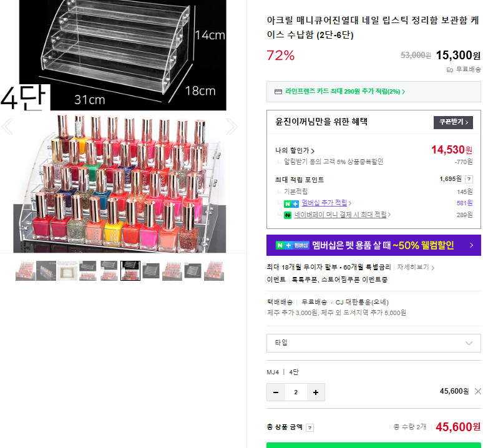This screenshot has height=448, width=483.
Task: Open help icon beside 총 상품 금액
Action: [x=310, y=427]
